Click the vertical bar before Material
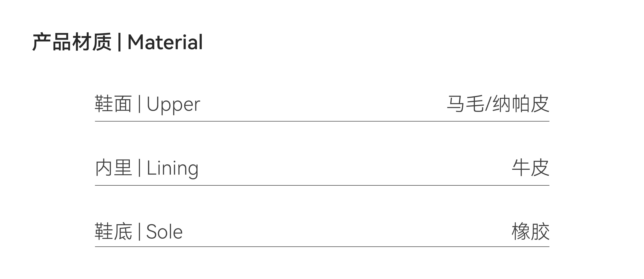Image resolution: width=644 pixels, height=279 pixels. point(119,42)
